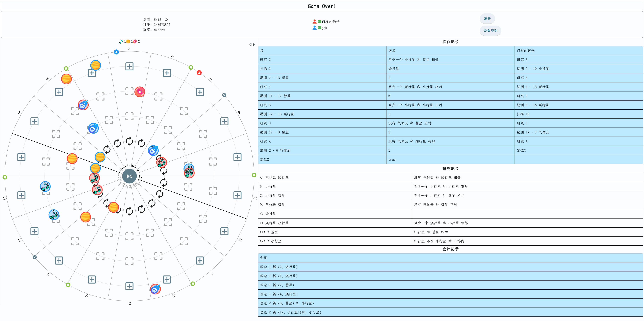Image resolution: width=644 pixels, height=321 pixels.
Task: Click the plus marker in sector 14 outer ring
Action: pyautogui.click(x=129, y=286)
